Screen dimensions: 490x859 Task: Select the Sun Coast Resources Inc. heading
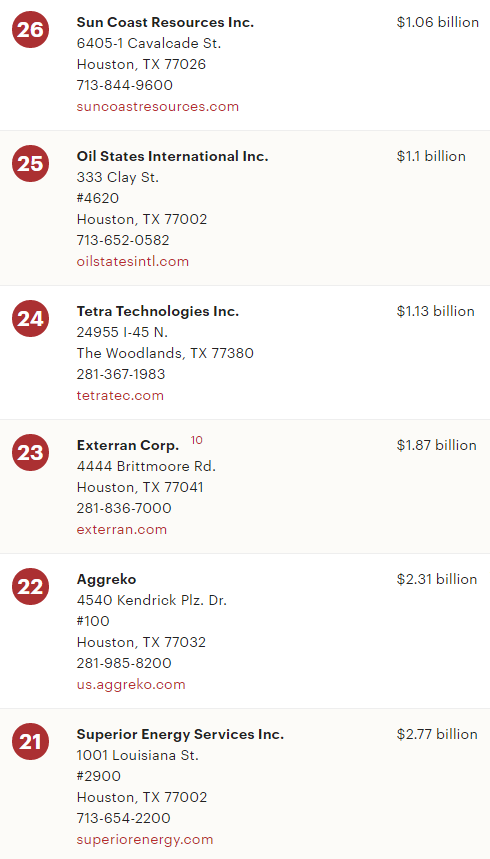[x=166, y=22]
